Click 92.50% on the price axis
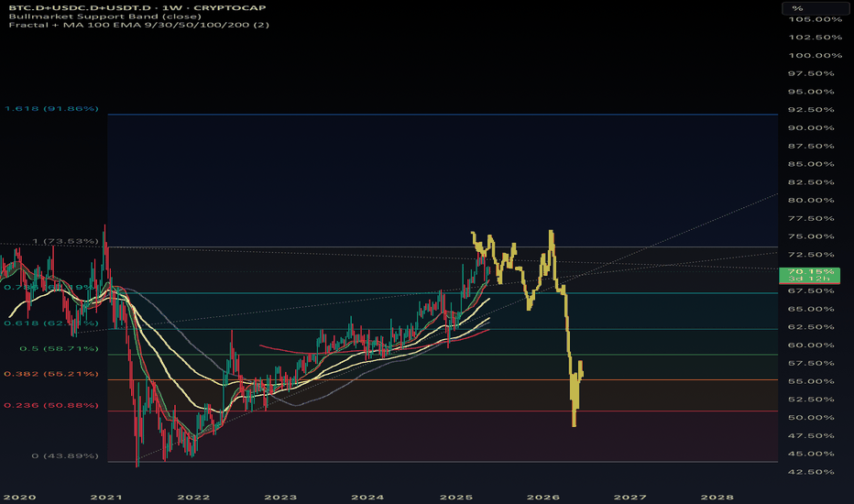Viewport: 854px width, 504px height. pos(812,110)
